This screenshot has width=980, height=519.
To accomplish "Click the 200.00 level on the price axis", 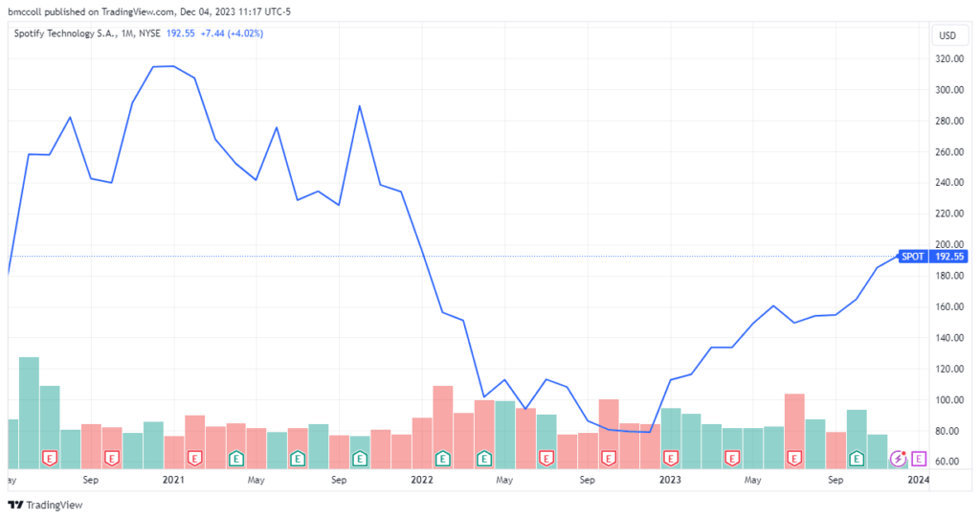I will pyautogui.click(x=949, y=244).
